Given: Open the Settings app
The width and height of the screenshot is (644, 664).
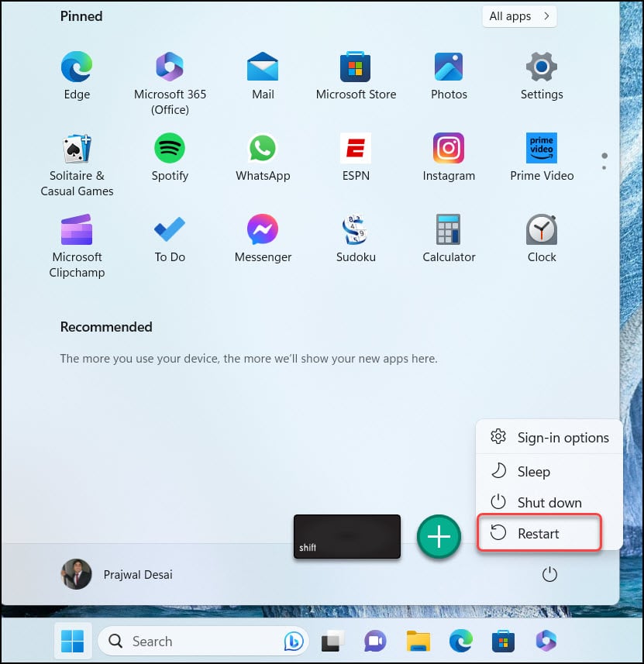Looking at the screenshot, I should (542, 75).
